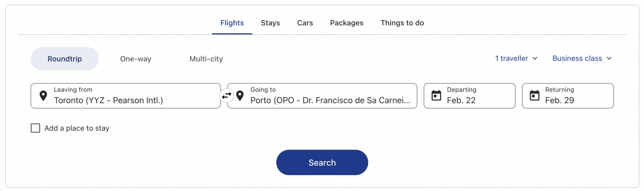Open the Business class dropdown
Image resolution: width=644 pixels, height=191 pixels.
tap(582, 58)
